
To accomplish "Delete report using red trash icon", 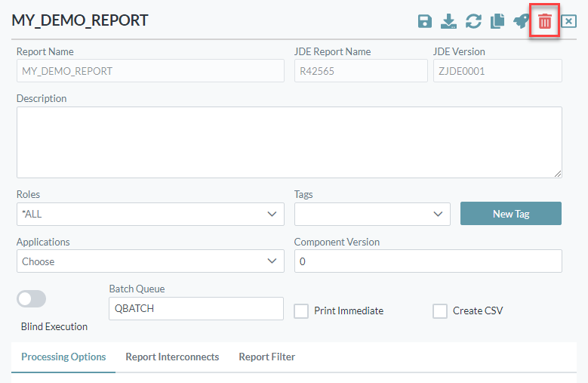I will (x=544, y=21).
